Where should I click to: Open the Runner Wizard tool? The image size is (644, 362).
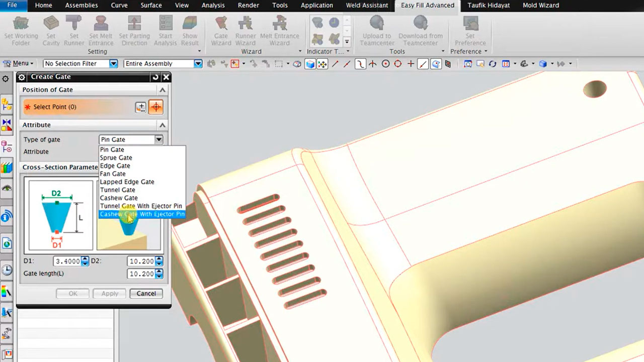[246, 24]
